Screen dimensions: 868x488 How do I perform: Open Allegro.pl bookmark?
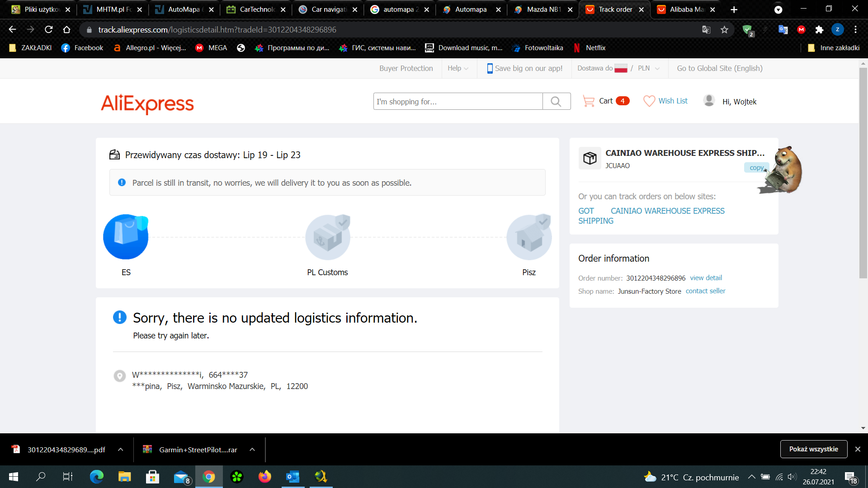pyautogui.click(x=150, y=48)
